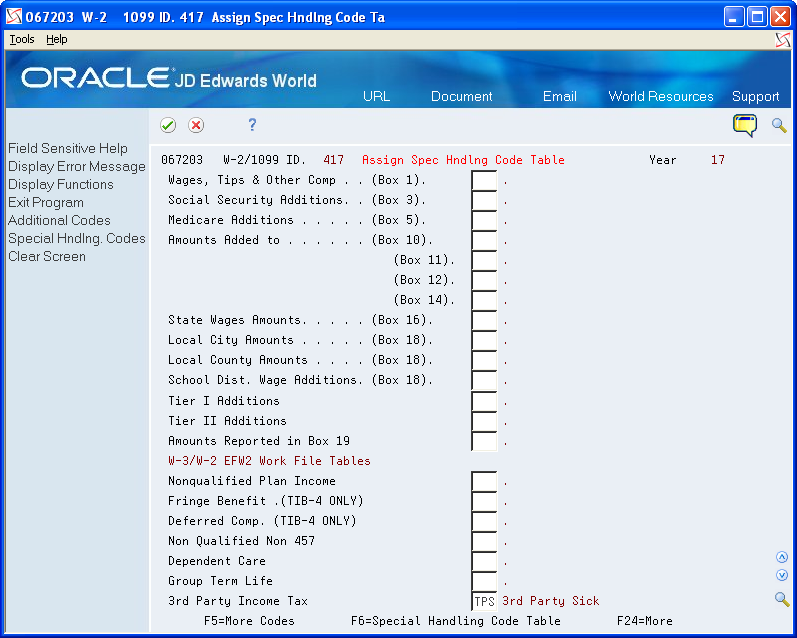797x638 pixels.
Task: Select Clear Screen in the sidebar
Action: 47,257
